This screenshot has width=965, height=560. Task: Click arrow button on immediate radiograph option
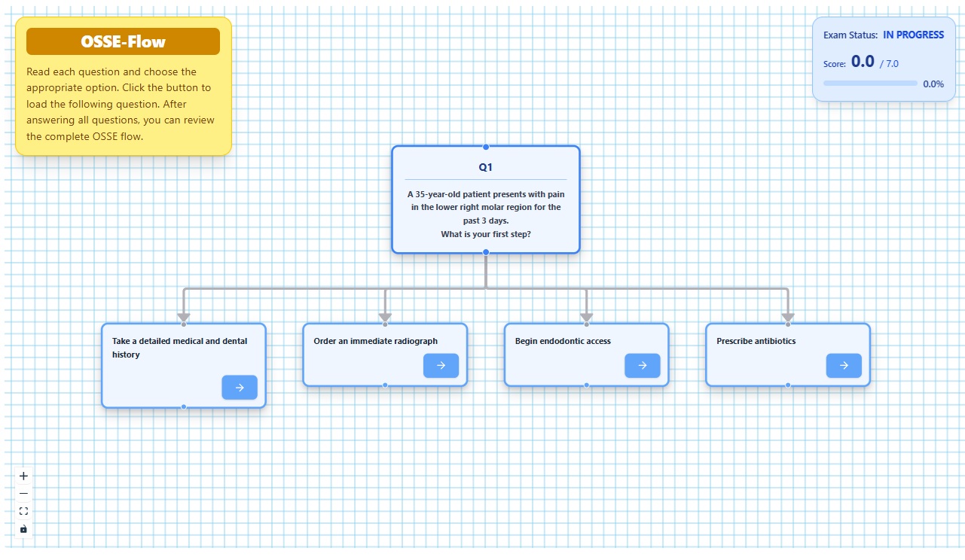pyautogui.click(x=441, y=366)
